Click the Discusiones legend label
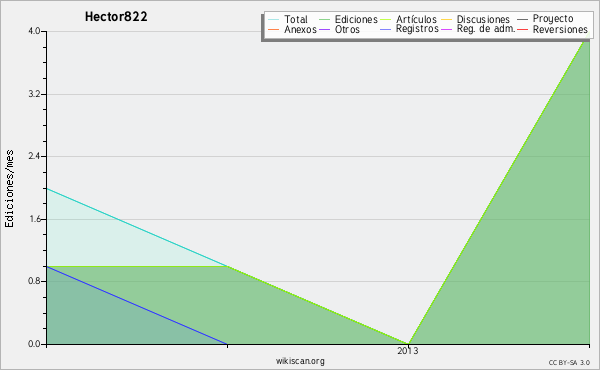 [483, 19]
